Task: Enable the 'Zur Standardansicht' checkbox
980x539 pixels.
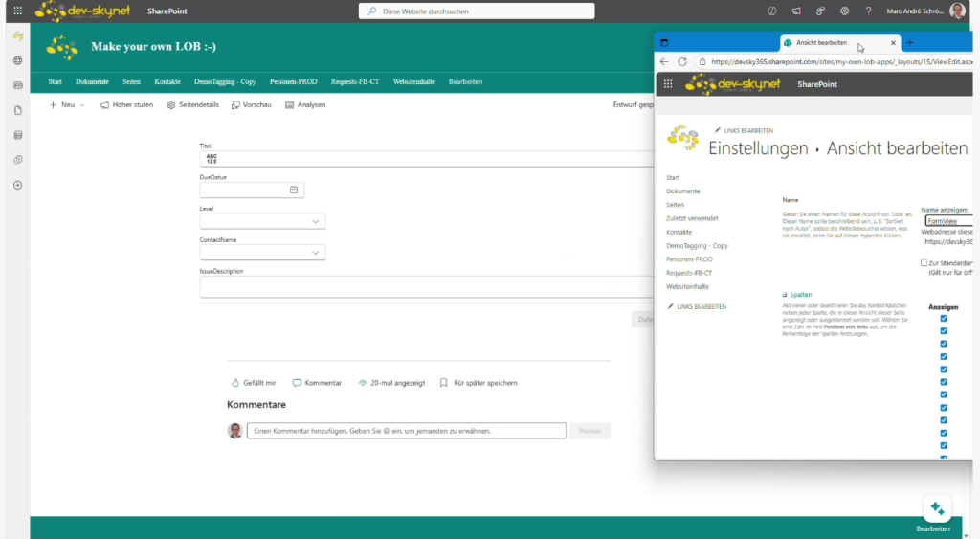Action: (x=924, y=262)
